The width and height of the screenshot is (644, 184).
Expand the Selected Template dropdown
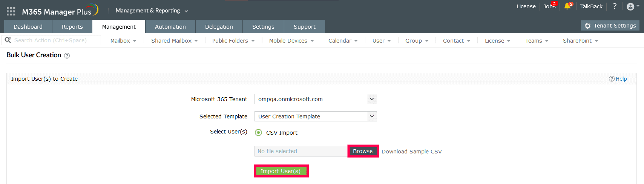tap(372, 117)
